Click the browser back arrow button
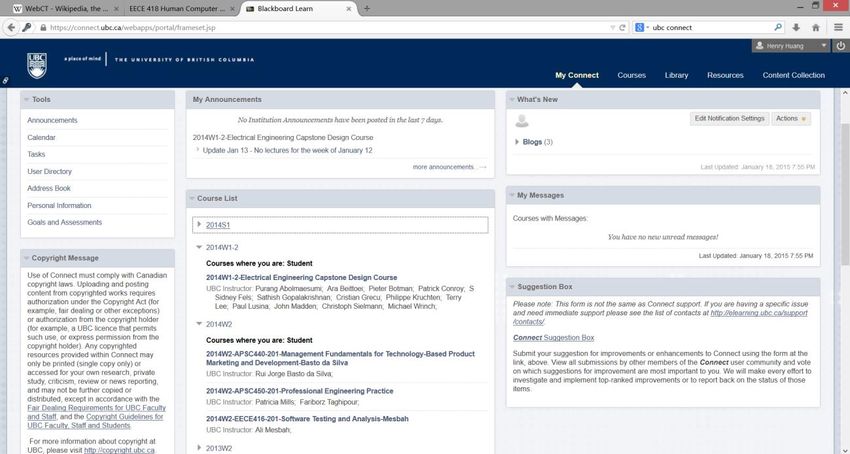The height and width of the screenshot is (454, 850). tap(11, 27)
